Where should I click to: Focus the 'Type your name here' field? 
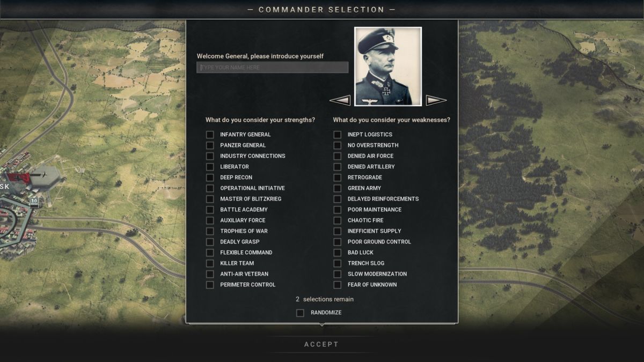coord(272,68)
